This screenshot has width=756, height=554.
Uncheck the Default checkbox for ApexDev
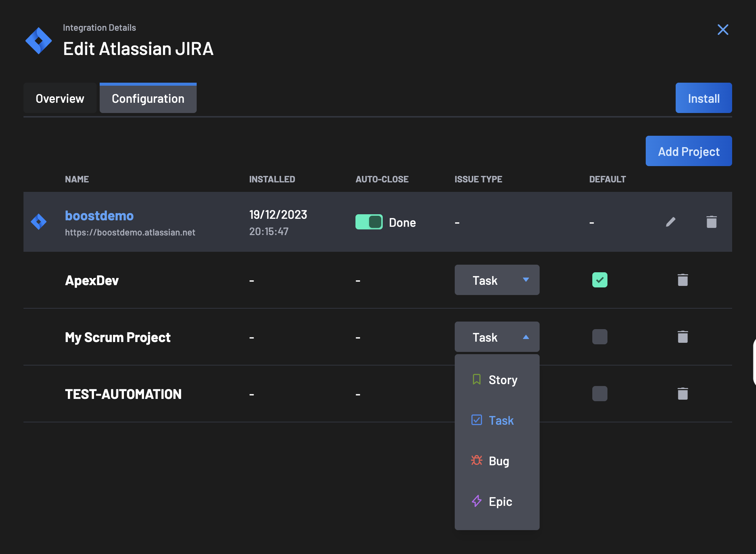(599, 280)
